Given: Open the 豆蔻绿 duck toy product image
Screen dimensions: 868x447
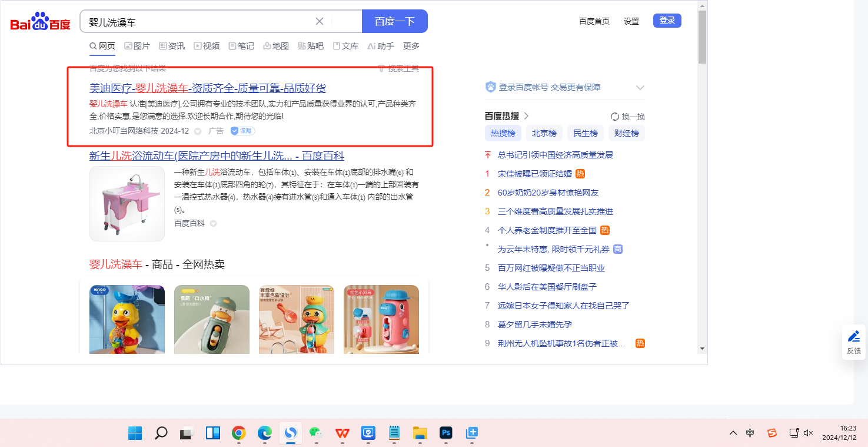Looking at the screenshot, I should [x=297, y=319].
